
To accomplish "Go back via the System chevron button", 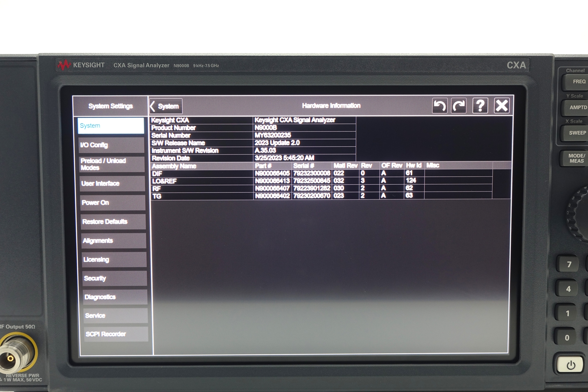I will click(166, 106).
